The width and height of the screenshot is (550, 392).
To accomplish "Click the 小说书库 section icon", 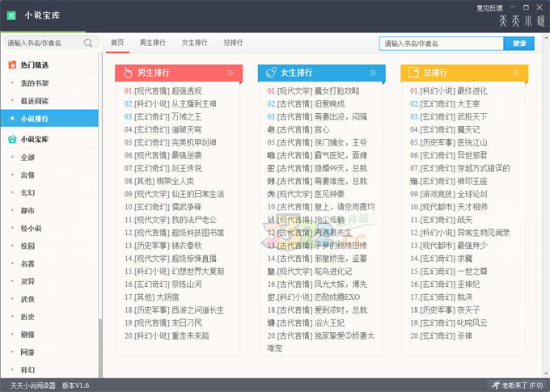I will 12,139.
